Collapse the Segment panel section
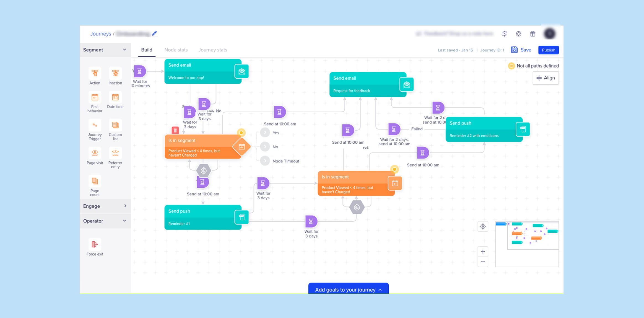This screenshot has width=644, height=318. pyautogui.click(x=124, y=50)
